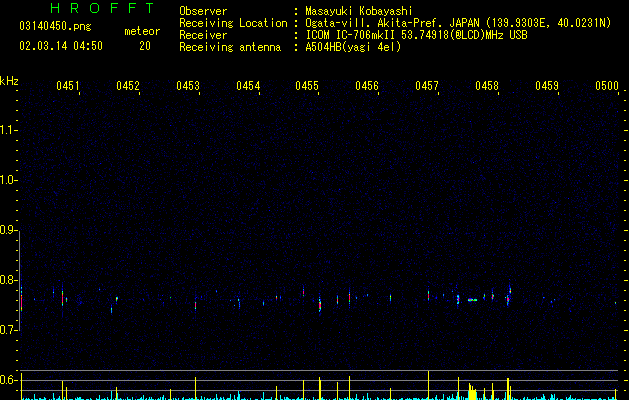Click the Observer label
Image resolution: width=629 pixels, height=400 pixels.
(203, 11)
